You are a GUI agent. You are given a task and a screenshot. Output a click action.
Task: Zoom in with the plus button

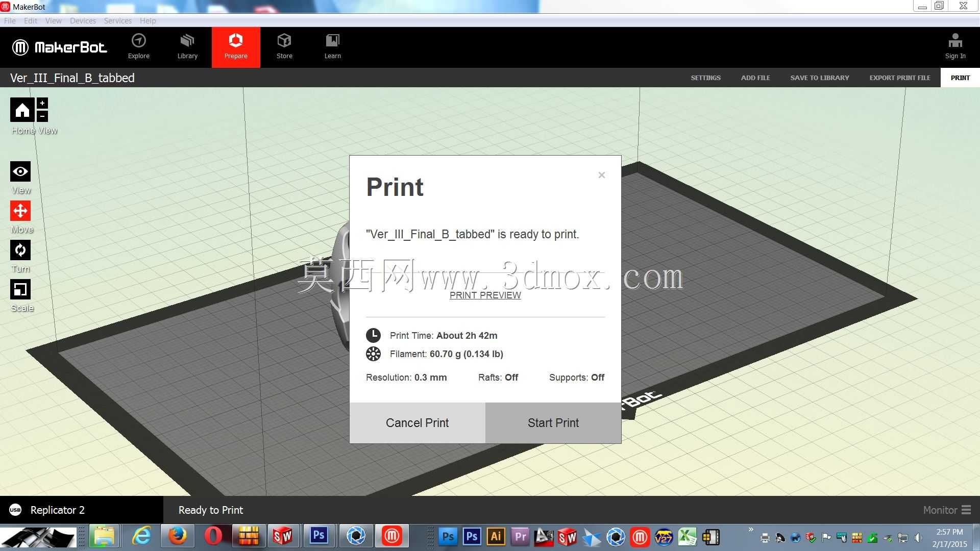click(x=42, y=103)
